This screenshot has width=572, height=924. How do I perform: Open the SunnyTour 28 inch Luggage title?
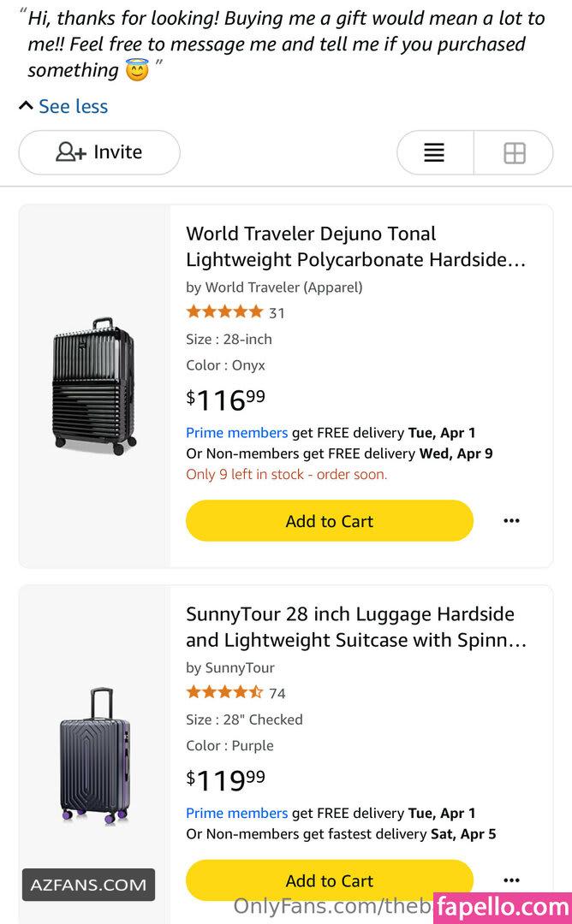point(355,627)
